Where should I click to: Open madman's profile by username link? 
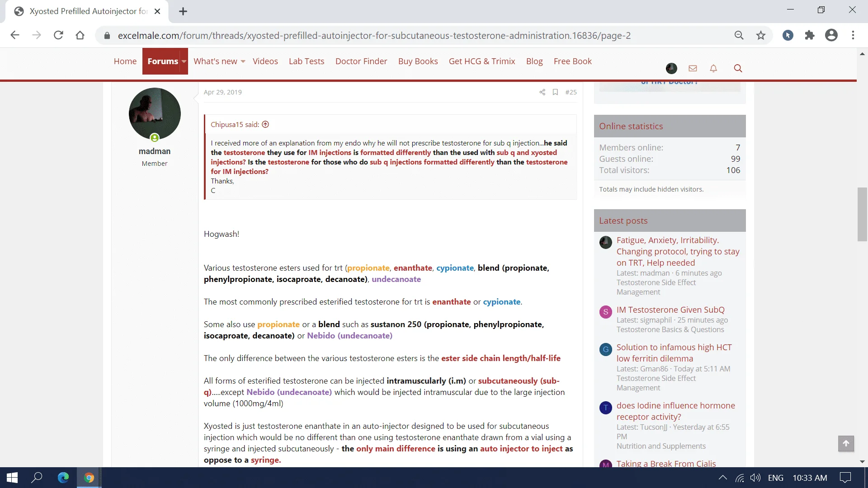click(154, 151)
